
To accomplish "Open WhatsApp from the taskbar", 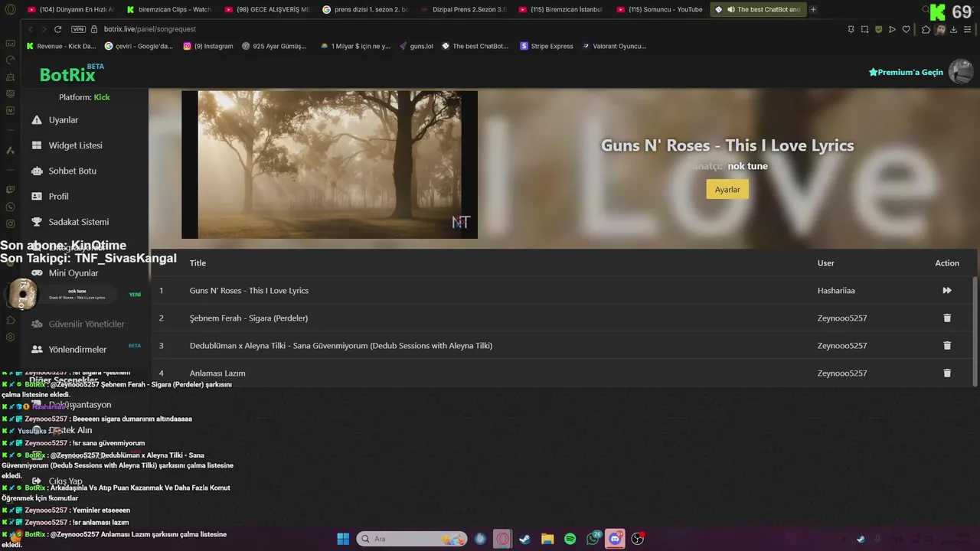I will point(593,539).
